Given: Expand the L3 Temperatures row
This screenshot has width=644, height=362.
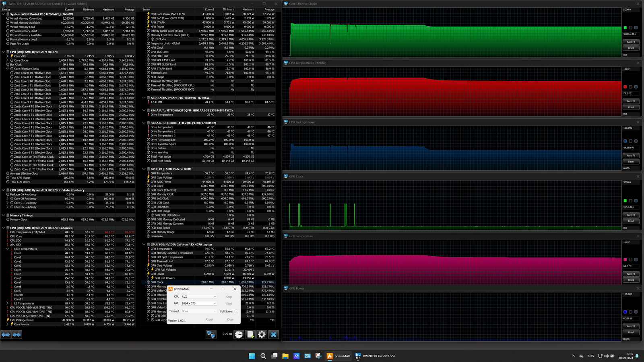Looking at the screenshot, I should click(x=7, y=304).
